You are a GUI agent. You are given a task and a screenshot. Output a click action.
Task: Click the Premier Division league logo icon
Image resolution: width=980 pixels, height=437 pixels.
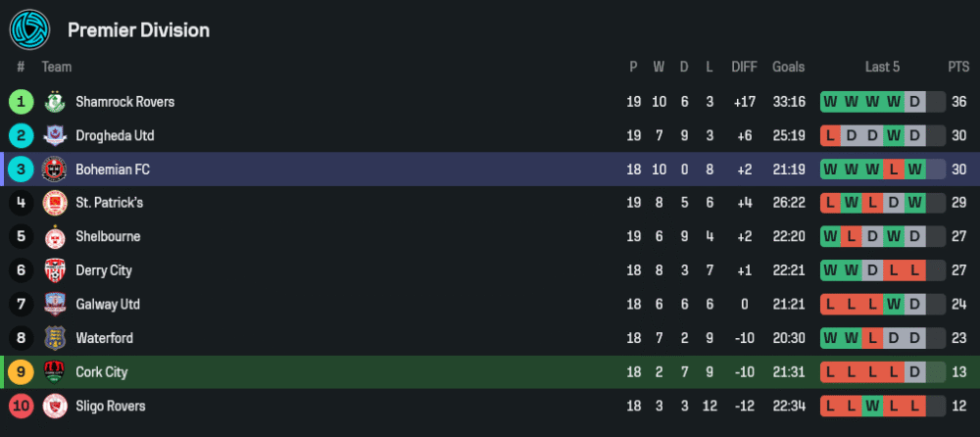coord(29,29)
